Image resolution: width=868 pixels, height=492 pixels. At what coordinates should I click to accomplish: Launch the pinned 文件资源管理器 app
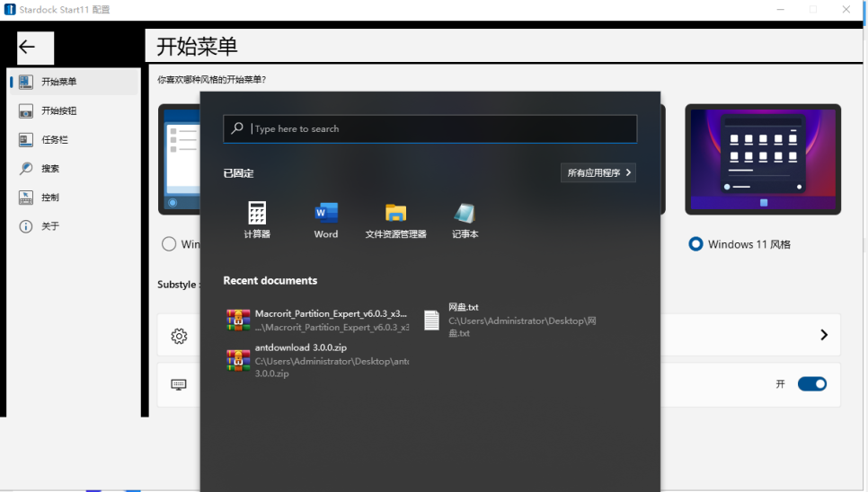395,219
